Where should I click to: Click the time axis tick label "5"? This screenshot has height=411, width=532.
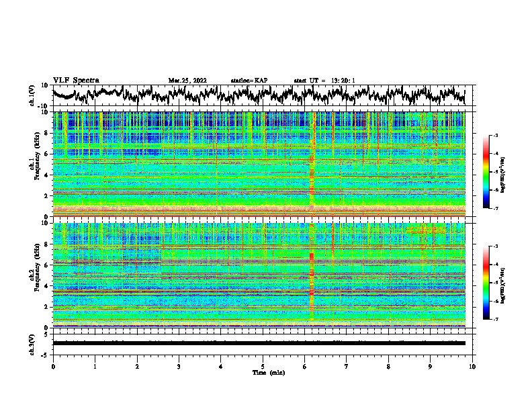263,366
